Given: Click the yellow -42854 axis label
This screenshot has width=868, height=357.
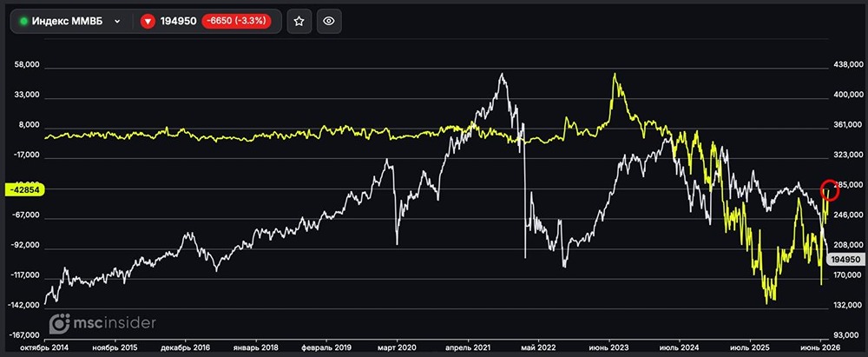Looking at the screenshot, I should coord(23,189).
